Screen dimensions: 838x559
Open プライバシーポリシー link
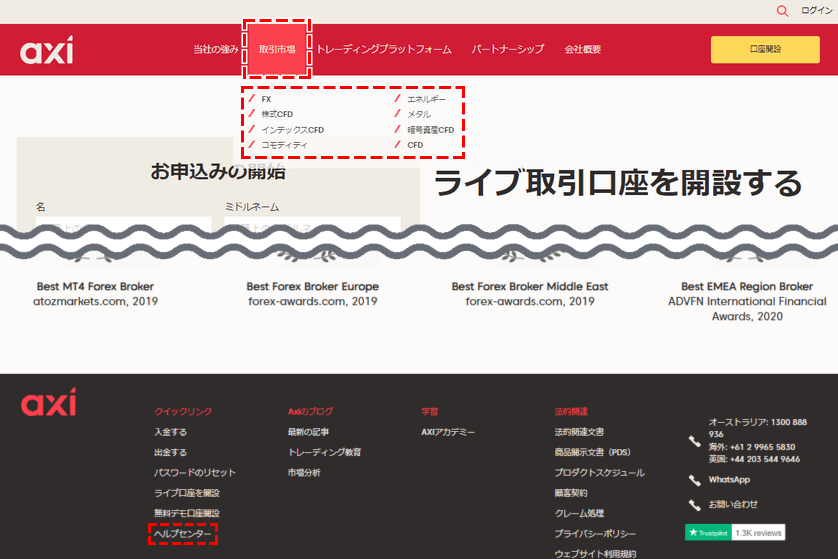pyautogui.click(x=595, y=533)
